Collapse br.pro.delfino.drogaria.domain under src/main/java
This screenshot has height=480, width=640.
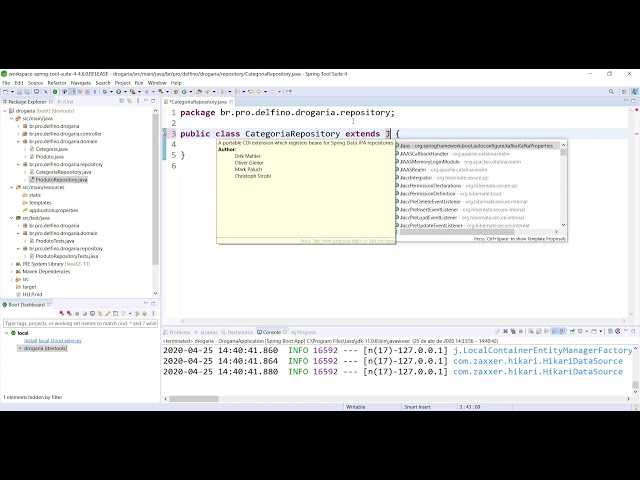[18, 142]
